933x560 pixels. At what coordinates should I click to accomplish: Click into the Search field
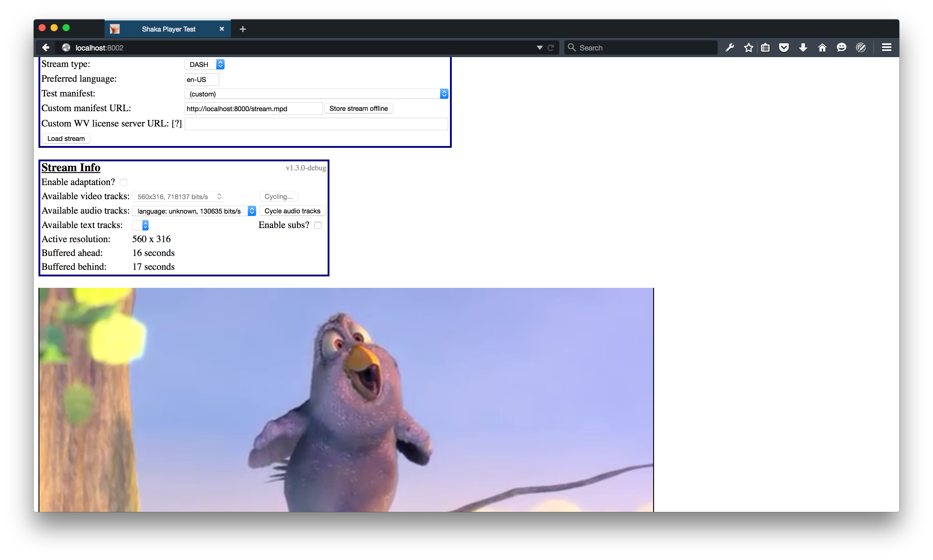click(x=641, y=47)
